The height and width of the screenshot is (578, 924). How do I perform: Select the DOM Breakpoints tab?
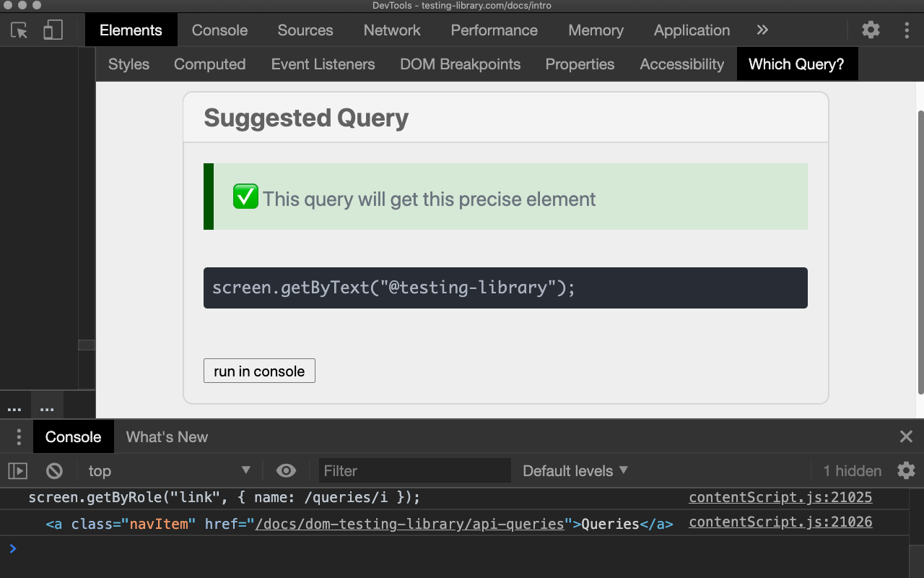461,64
